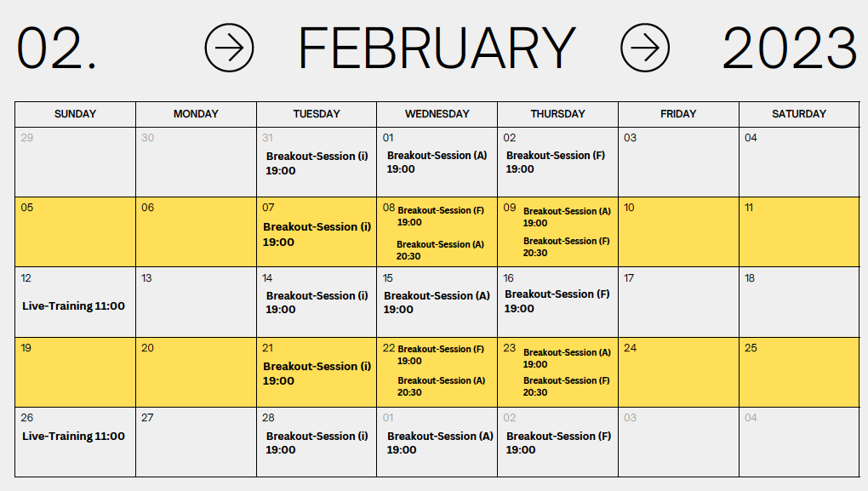Click Breakout-Session (F) 20:30 on the 09th
The image size is (868, 491).
pyautogui.click(x=566, y=246)
